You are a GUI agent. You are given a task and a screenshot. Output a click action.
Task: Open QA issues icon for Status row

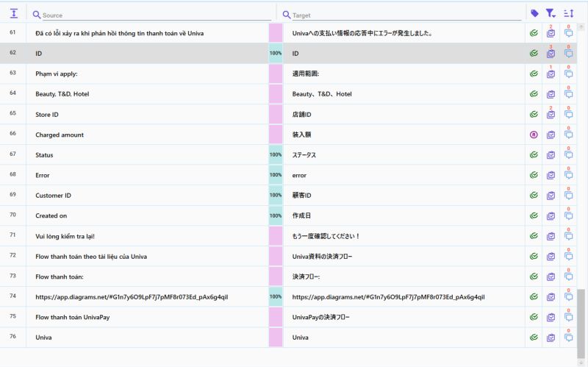(551, 154)
